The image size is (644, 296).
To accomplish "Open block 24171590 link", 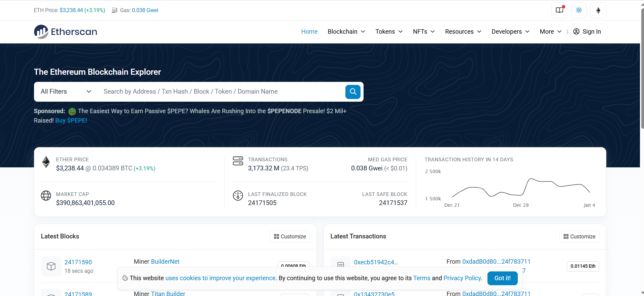I will [78, 262].
